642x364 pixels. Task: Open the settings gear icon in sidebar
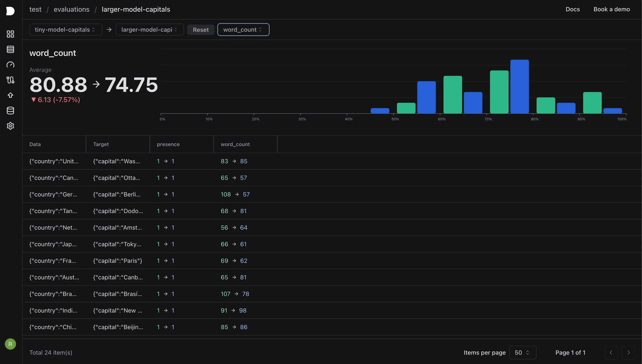tap(10, 126)
